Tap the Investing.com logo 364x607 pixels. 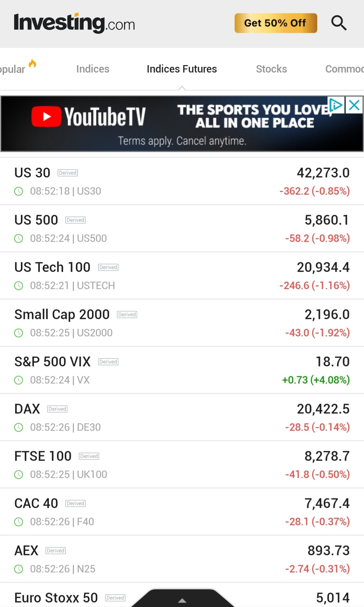click(x=74, y=23)
